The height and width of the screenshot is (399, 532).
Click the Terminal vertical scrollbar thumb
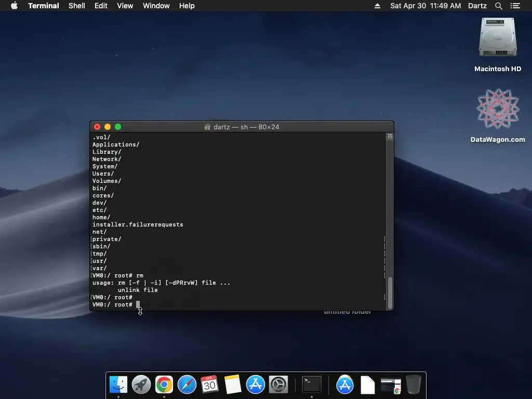tap(390, 292)
